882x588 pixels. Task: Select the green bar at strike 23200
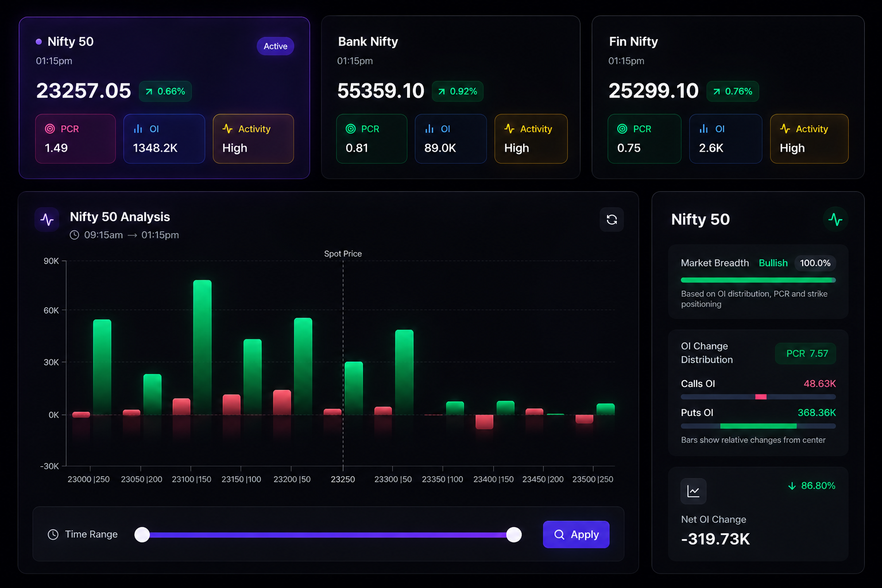(x=303, y=366)
